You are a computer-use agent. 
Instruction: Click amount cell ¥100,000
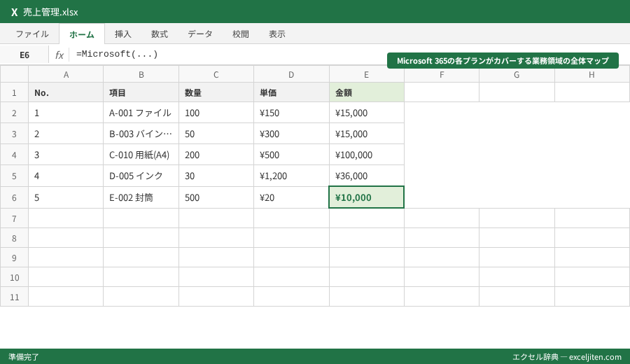click(x=366, y=155)
